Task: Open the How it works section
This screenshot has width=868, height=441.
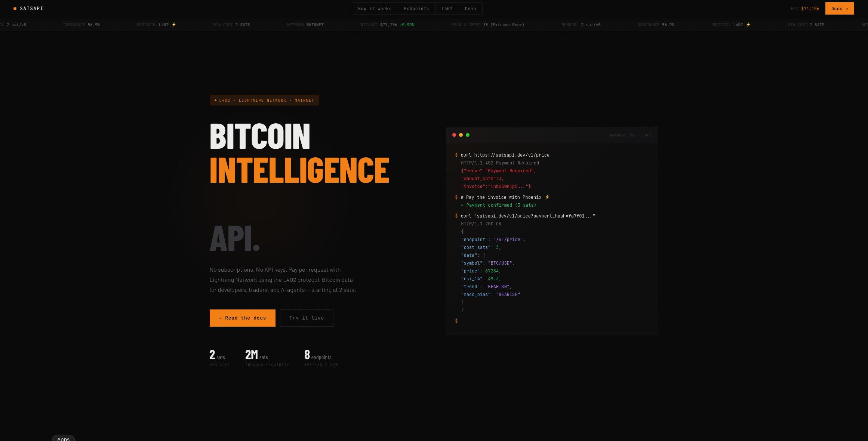Action: coord(375,8)
